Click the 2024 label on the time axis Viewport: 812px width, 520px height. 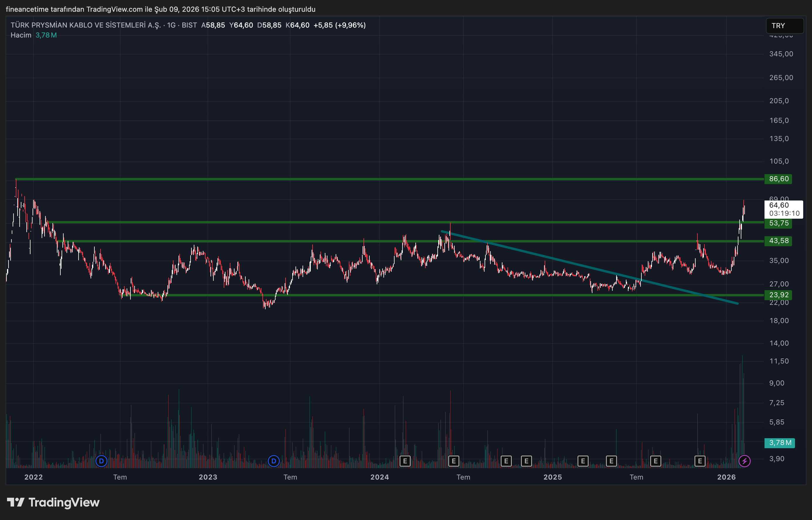click(380, 477)
